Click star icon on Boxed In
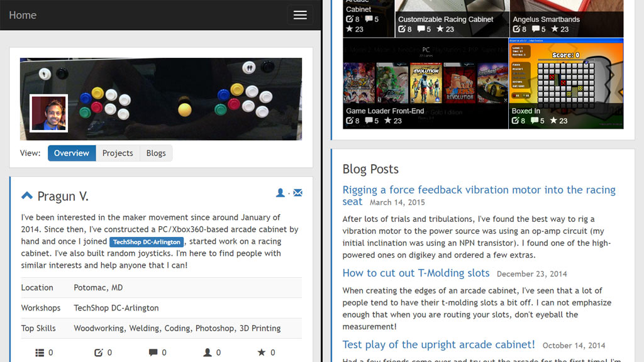Image resolution: width=644 pixels, height=362 pixels. coord(553,120)
